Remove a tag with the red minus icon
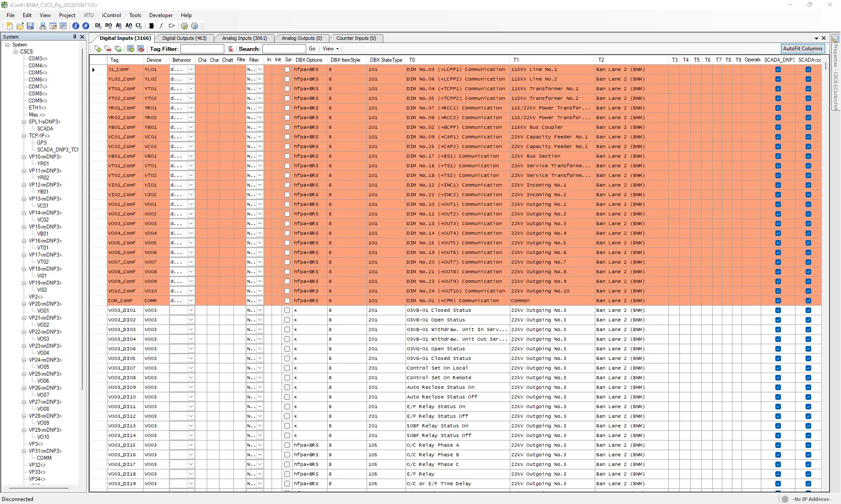Screen dimensions: 841x504 [x=108, y=49]
